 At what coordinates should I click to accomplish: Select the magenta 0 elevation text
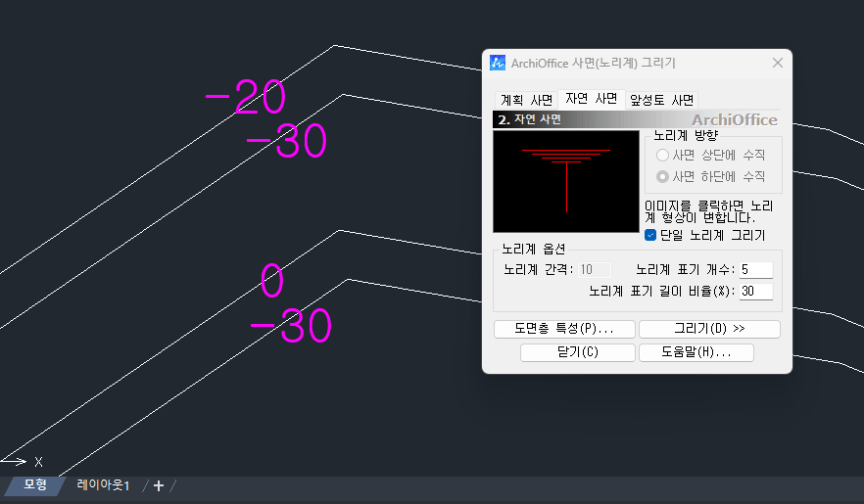(272, 281)
